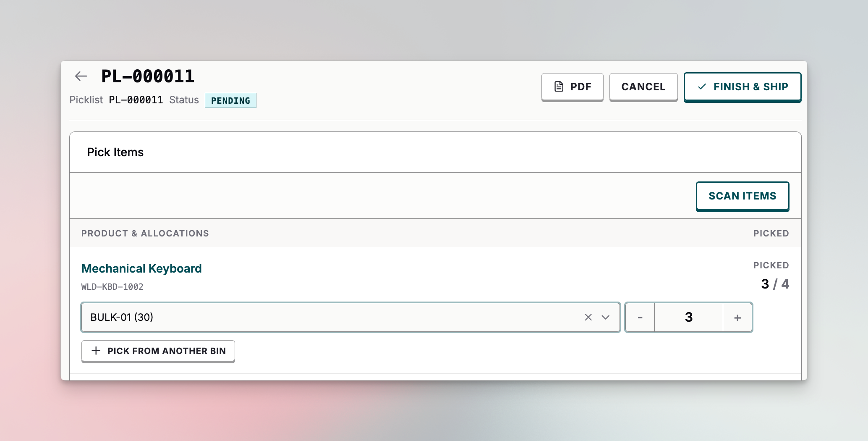Image resolution: width=868 pixels, height=441 pixels.
Task: Increase picked quantity with the plus control
Action: click(737, 318)
